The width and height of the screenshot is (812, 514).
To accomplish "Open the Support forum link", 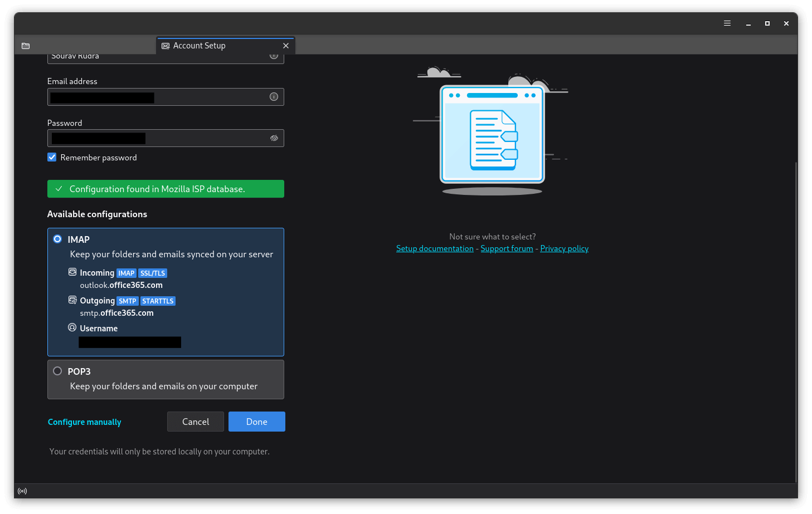I will click(507, 248).
